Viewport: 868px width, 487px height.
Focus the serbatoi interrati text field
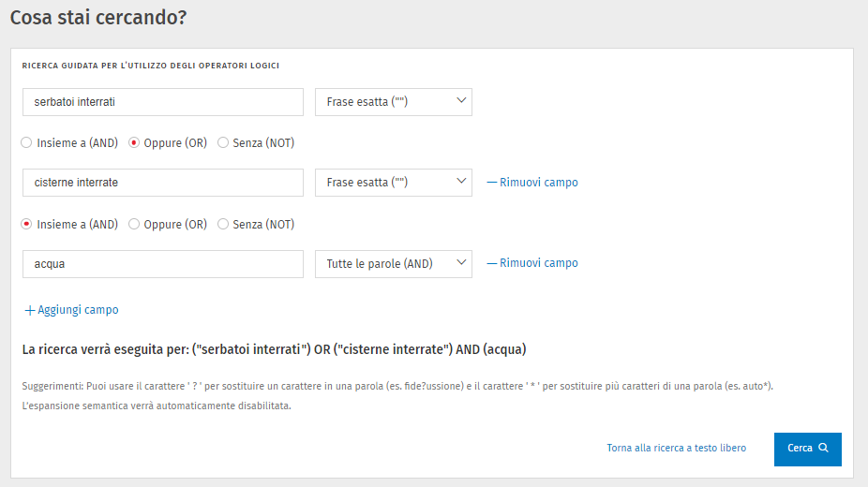163,102
